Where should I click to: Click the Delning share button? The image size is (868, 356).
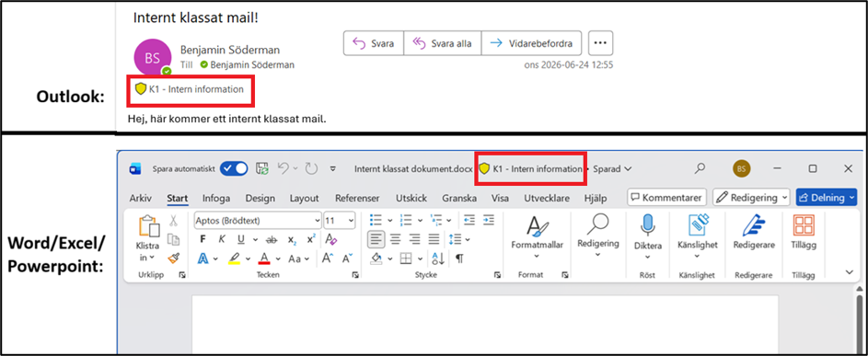click(x=827, y=197)
